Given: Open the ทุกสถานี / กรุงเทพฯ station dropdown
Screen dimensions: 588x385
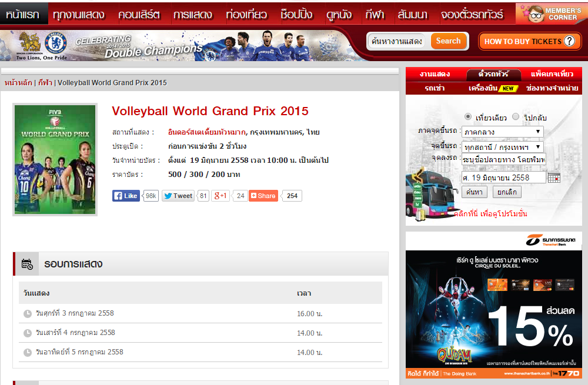Looking at the screenshot, I should click(503, 147).
